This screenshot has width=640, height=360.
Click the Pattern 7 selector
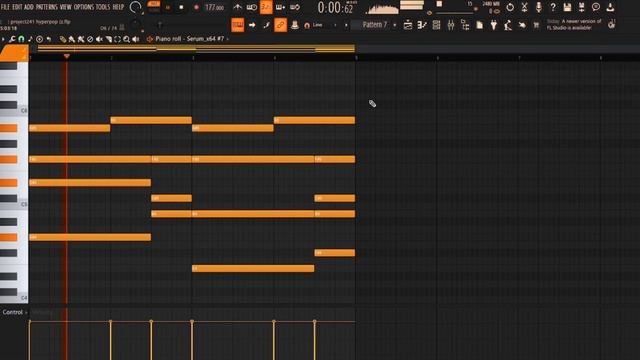point(374,25)
